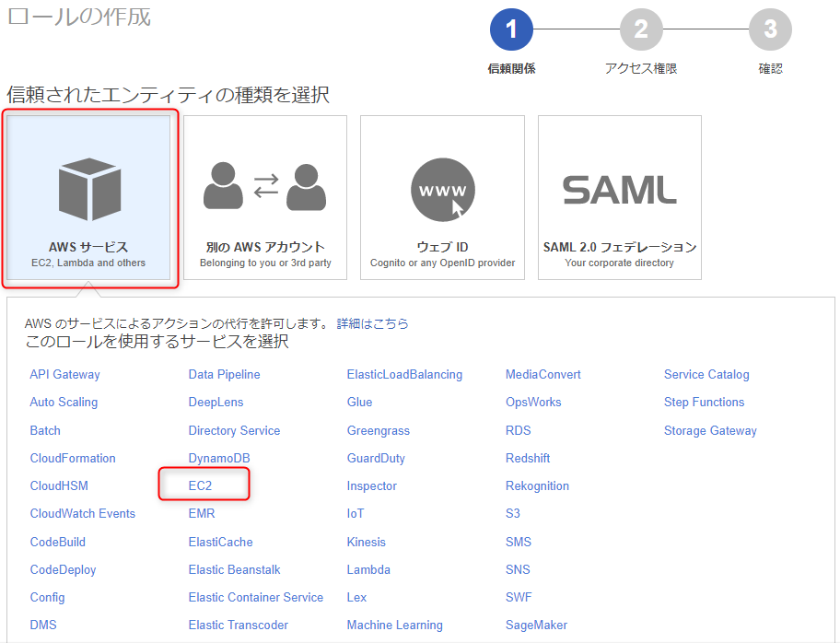840x643 pixels.
Task: Select Elastic Container Service link
Action: point(255,598)
